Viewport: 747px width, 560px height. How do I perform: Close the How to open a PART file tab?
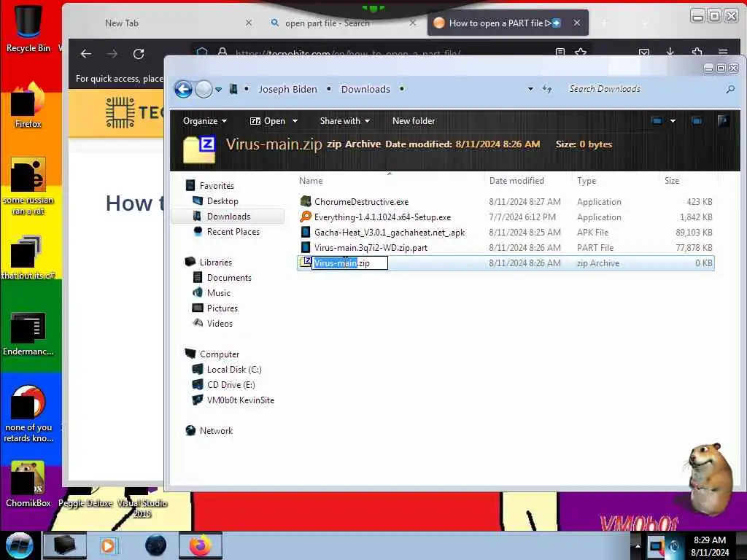pyautogui.click(x=577, y=23)
